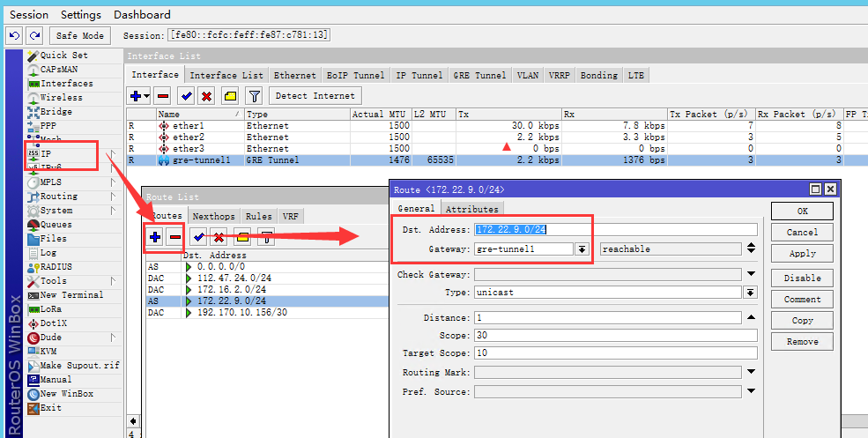Screen dimensions: 868x438
Task: Expand the Routing submenu arrow
Action: (114, 197)
